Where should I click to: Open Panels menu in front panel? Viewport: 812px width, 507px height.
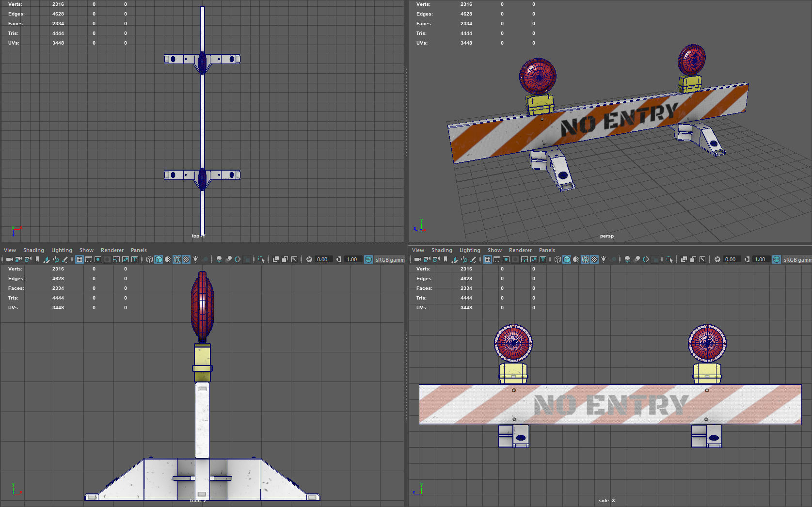(139, 250)
